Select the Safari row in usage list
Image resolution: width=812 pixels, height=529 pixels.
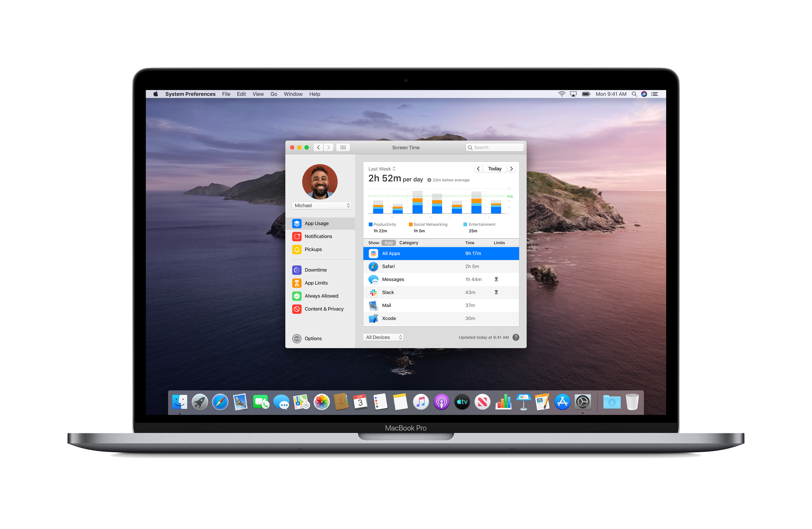441,267
